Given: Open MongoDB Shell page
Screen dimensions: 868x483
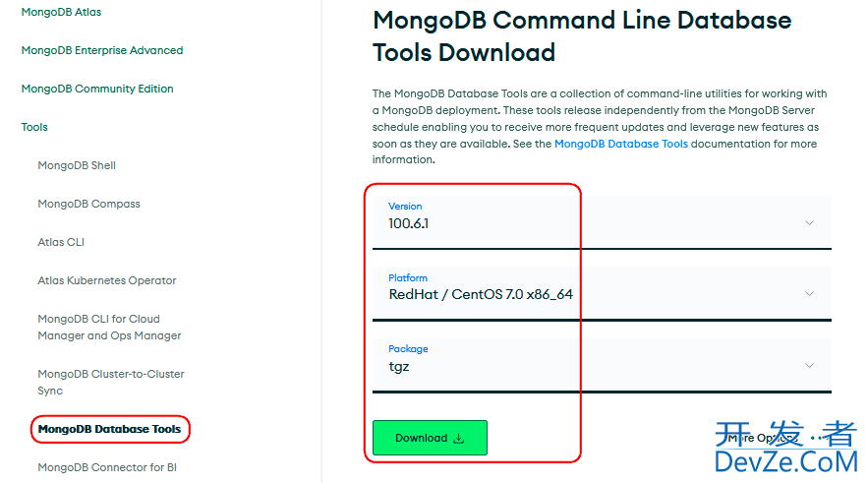Looking at the screenshot, I should (77, 165).
